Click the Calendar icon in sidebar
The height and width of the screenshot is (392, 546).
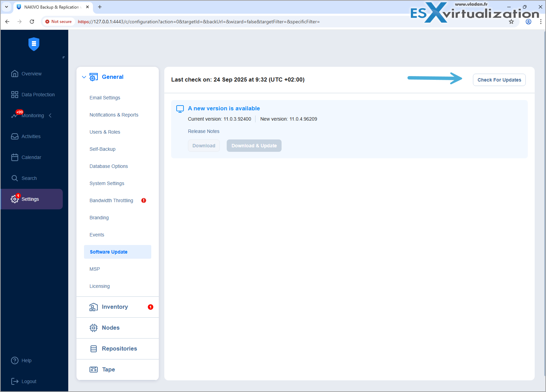click(x=15, y=157)
